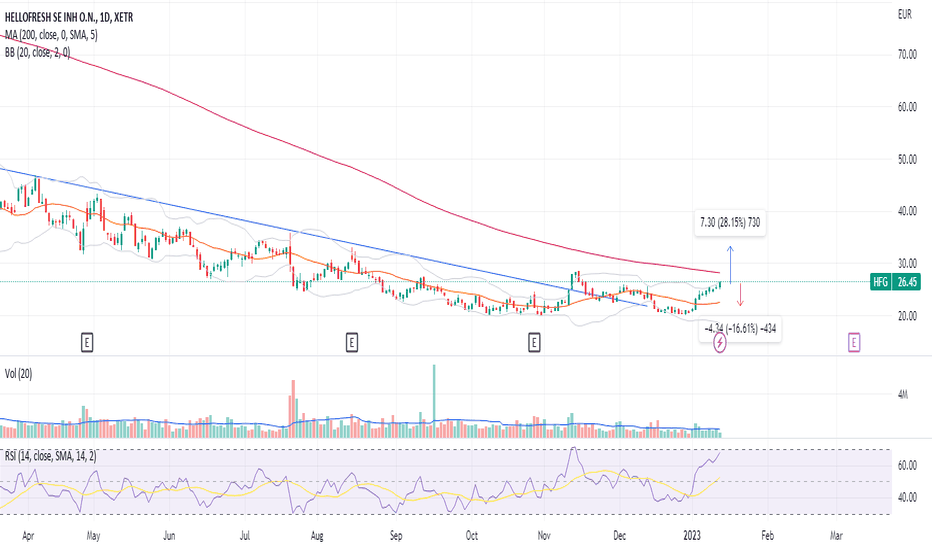The width and height of the screenshot is (932, 550).
Task: Select the MA (200, close, 0, SMA, 5) indicator legend
Action: (x=51, y=35)
